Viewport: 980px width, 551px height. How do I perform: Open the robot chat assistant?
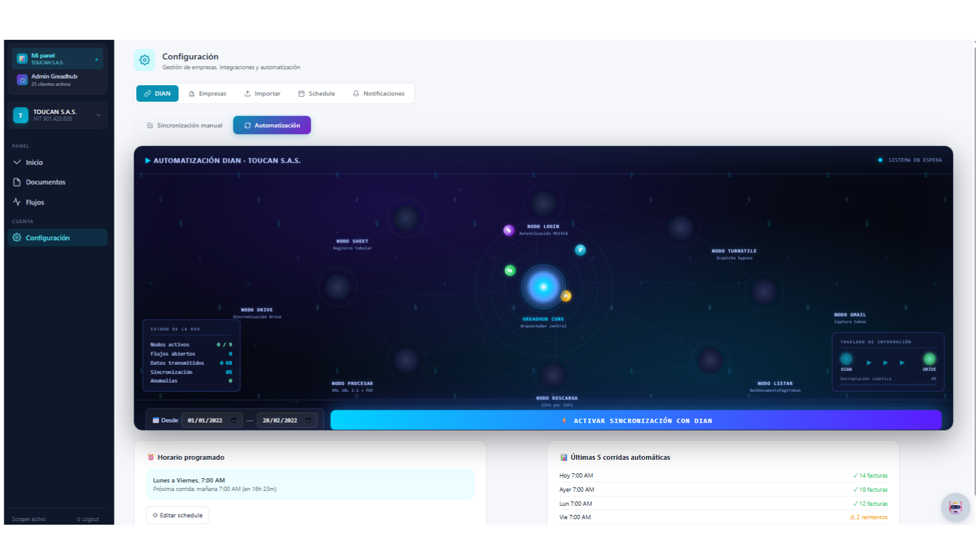(956, 508)
